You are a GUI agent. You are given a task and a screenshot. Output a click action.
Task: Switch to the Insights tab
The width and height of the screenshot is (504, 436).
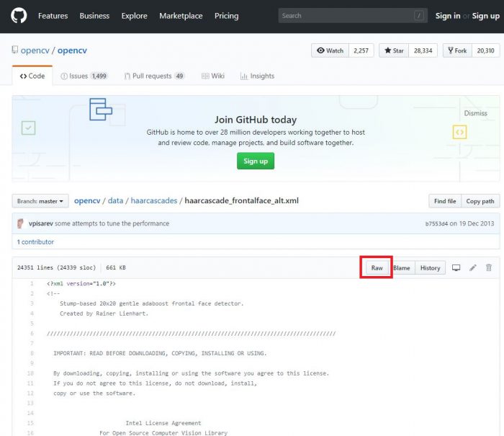click(257, 76)
